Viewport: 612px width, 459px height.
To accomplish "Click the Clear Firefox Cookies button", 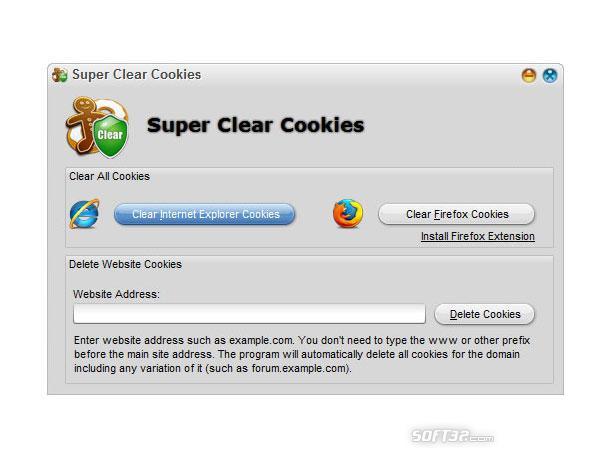I will 456,214.
